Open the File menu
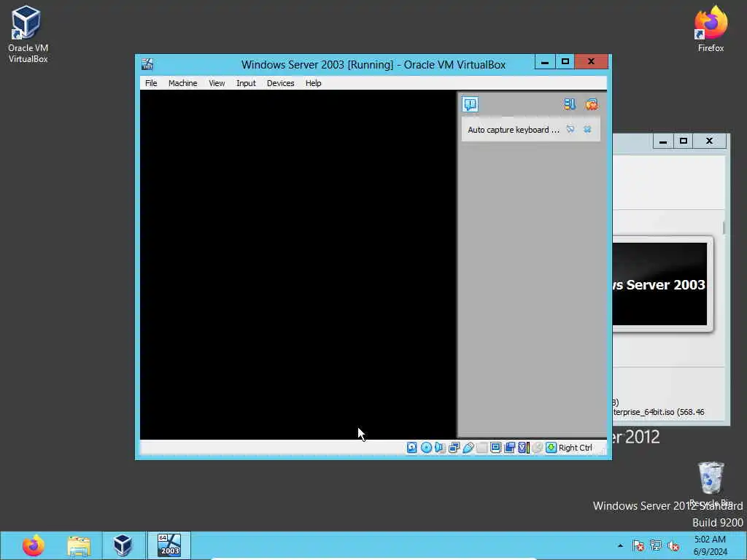The height and width of the screenshot is (560, 747). pyautogui.click(x=151, y=83)
